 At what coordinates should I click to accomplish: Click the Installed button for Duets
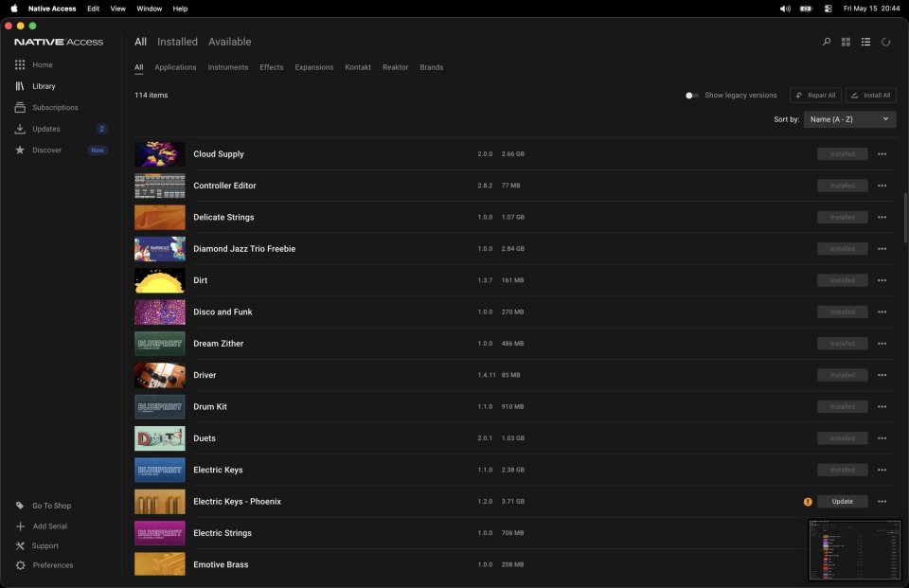[843, 438]
